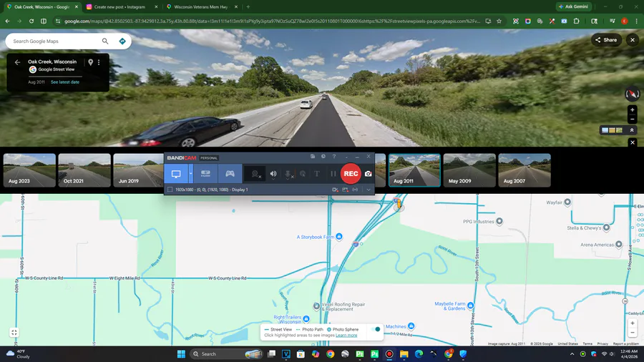The width and height of the screenshot is (644, 362).
Task: Expand map to fullscreen icon
Action: tap(14, 333)
